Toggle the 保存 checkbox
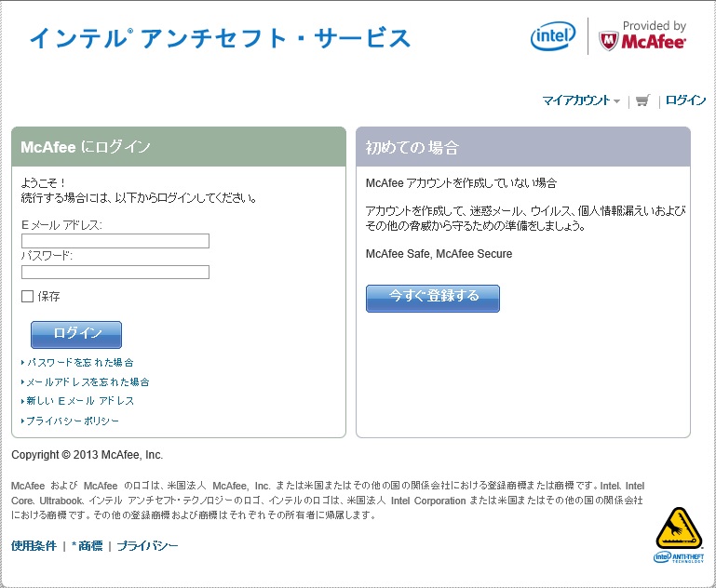The image size is (716, 588). tap(27, 297)
